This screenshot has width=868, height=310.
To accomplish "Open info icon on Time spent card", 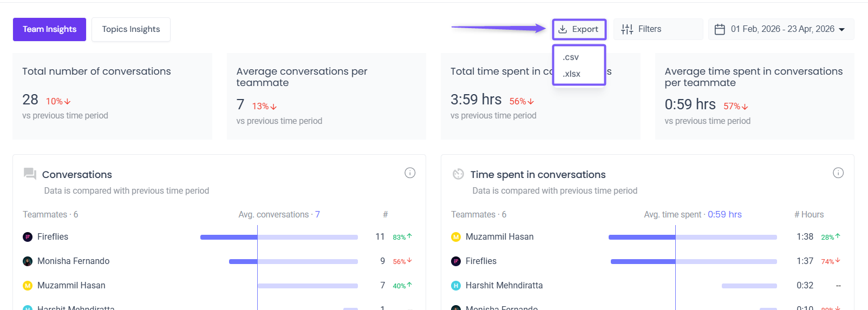I will tap(838, 173).
